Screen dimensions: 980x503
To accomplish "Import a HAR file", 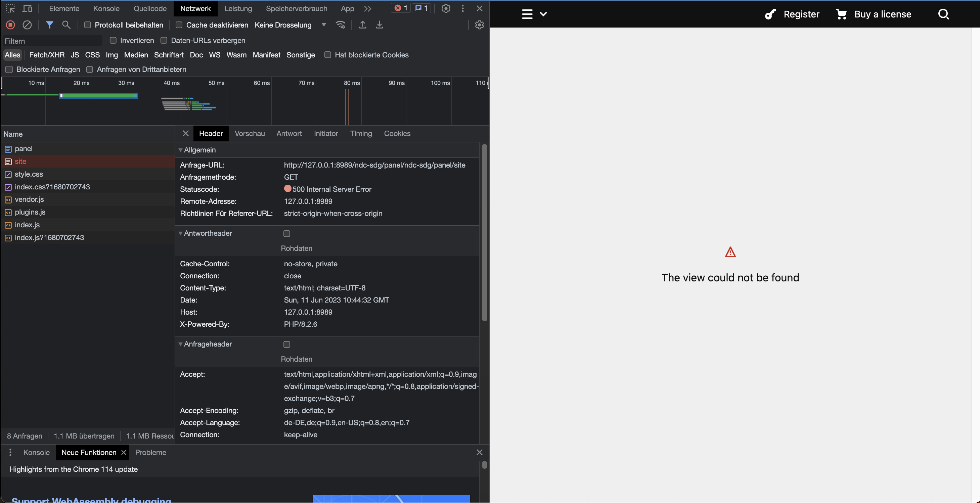I will tap(362, 25).
